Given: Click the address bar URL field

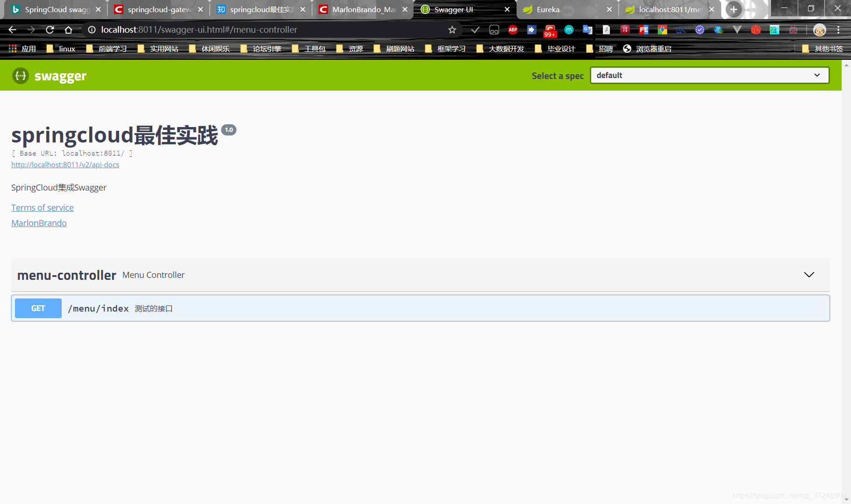Looking at the screenshot, I should (x=271, y=30).
